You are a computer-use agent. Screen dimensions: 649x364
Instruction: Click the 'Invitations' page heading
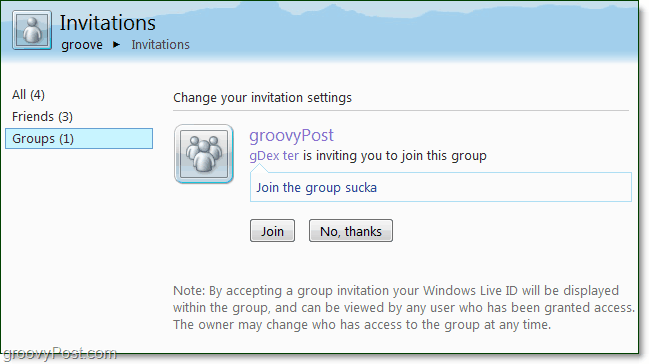pos(108,23)
